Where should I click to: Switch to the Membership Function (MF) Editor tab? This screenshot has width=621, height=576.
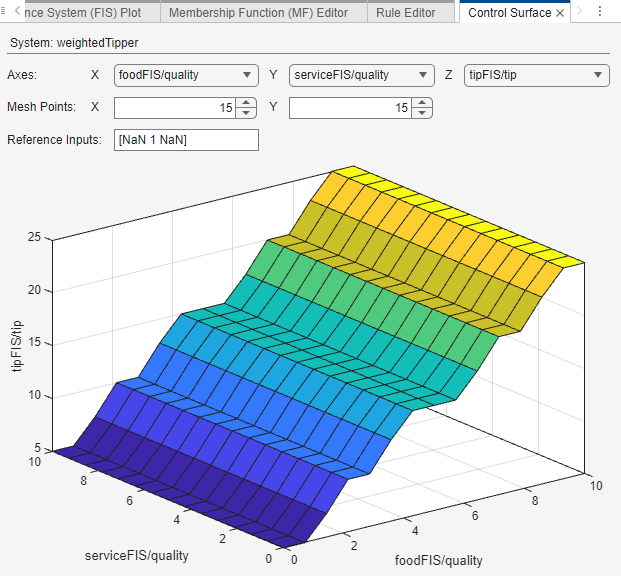pos(258,13)
